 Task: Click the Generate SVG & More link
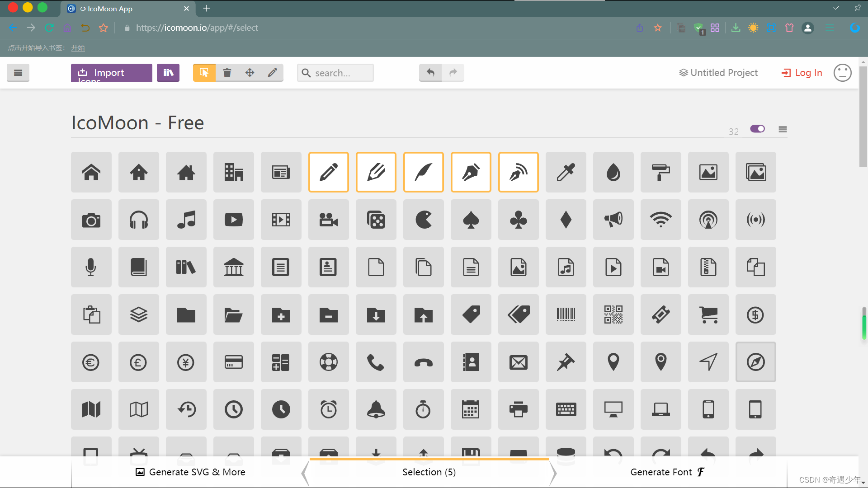[190, 472]
